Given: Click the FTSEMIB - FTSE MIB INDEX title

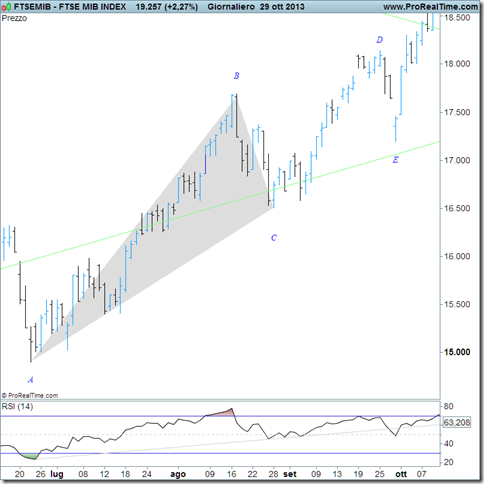Looking at the screenshot, I should (x=70, y=7).
